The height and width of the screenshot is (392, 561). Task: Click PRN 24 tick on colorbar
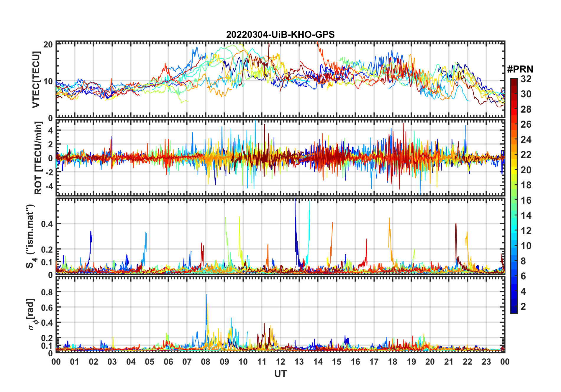click(x=526, y=140)
